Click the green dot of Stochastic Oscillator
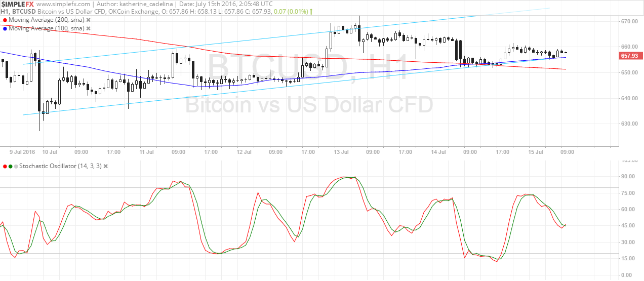Screen dimensions: 644x281 [x=11, y=166]
